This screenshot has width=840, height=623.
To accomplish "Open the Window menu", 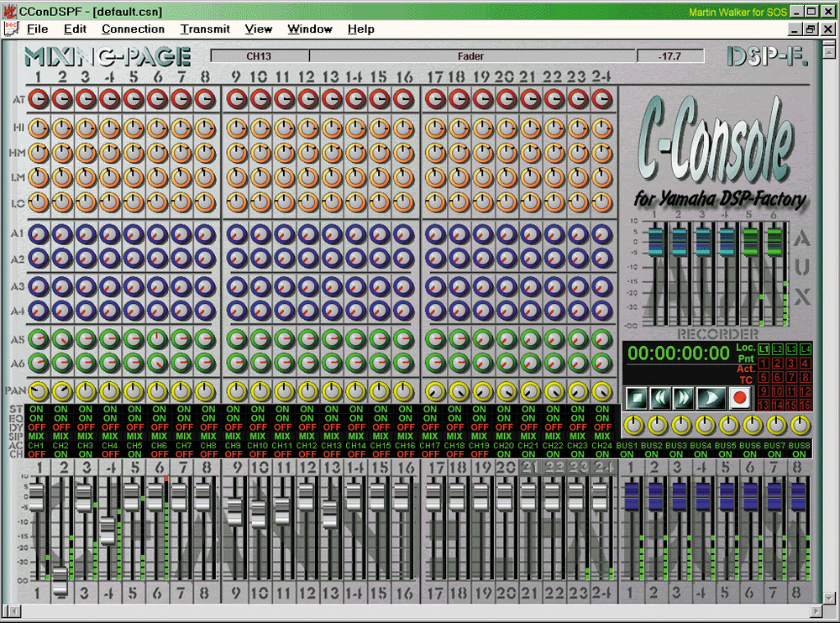I will click(309, 29).
